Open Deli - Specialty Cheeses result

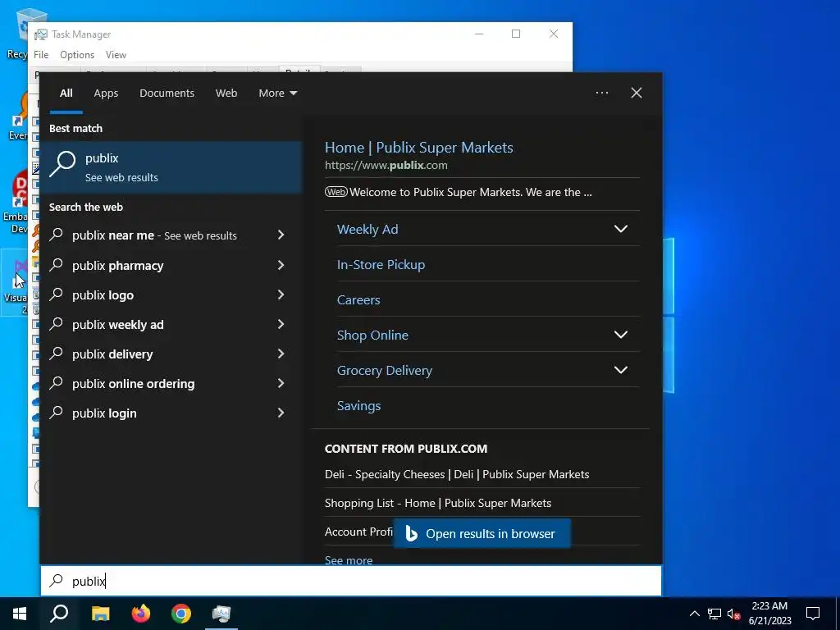(x=457, y=474)
